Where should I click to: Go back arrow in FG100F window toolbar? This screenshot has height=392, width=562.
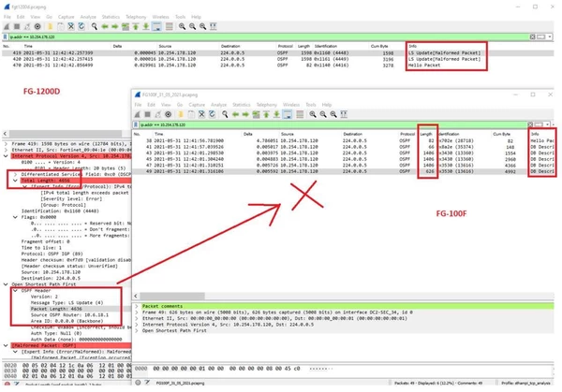(235, 114)
